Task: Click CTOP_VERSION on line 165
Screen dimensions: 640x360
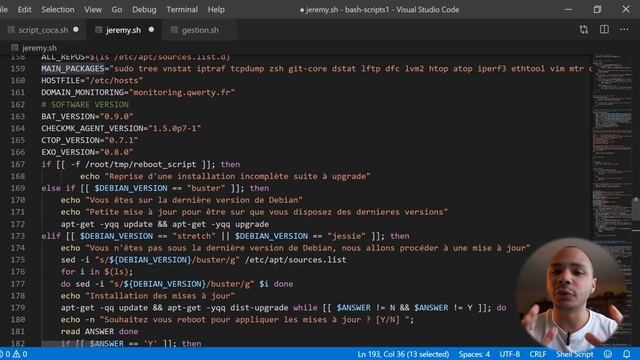Action: tap(70, 140)
